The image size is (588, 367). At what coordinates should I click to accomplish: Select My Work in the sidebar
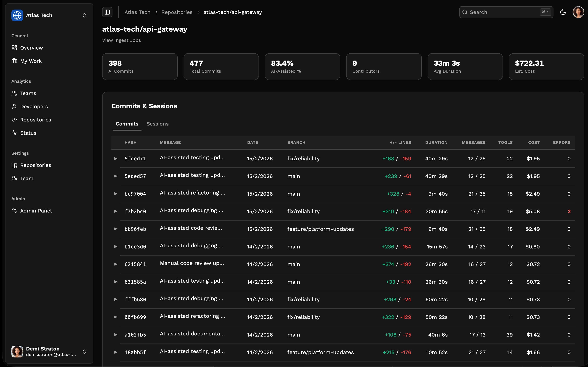(31, 61)
